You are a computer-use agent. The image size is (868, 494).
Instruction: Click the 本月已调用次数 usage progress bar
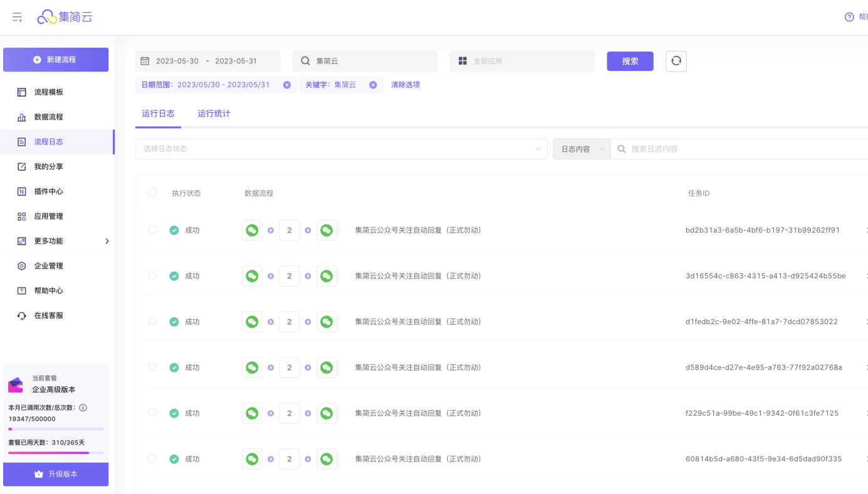(x=56, y=429)
